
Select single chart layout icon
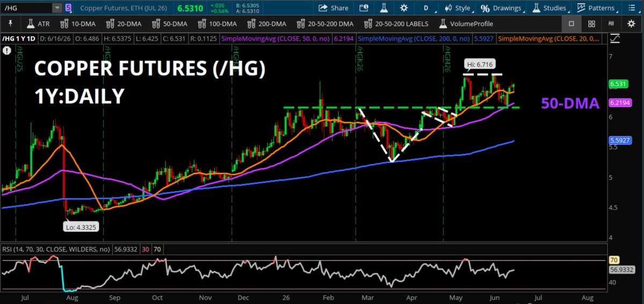[571, 24]
